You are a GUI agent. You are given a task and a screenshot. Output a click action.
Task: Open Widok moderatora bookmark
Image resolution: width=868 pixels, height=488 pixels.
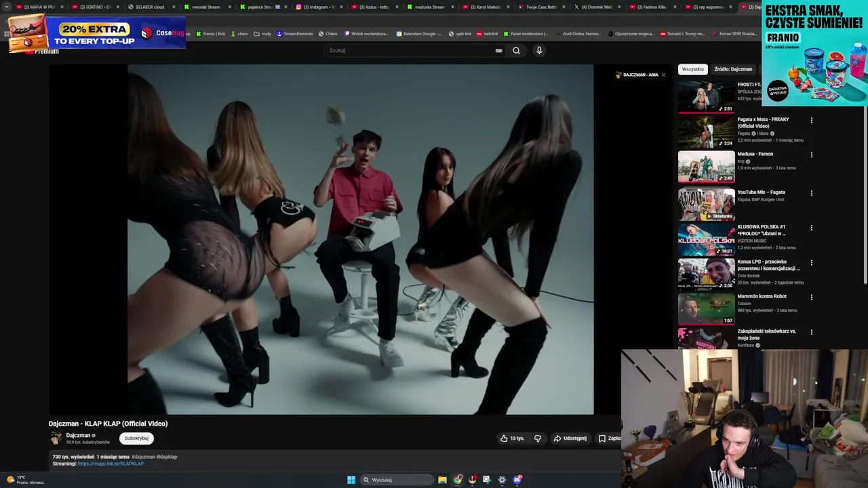(x=367, y=34)
